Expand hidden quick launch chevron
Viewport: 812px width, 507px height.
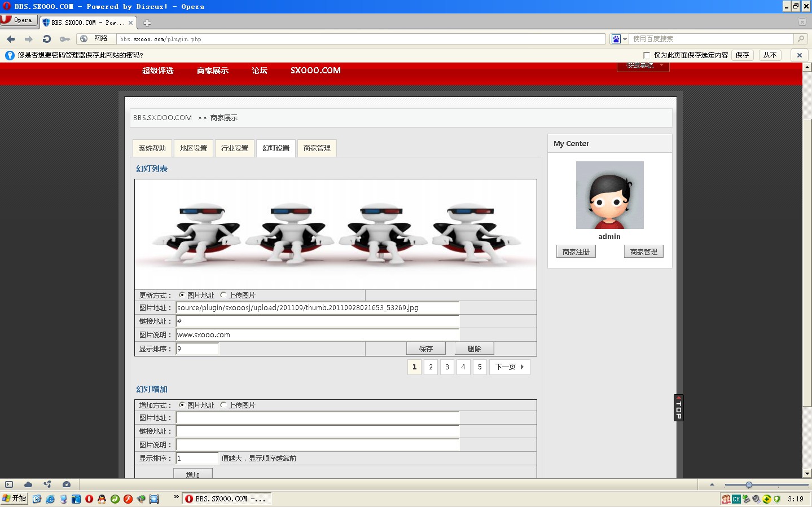176,497
